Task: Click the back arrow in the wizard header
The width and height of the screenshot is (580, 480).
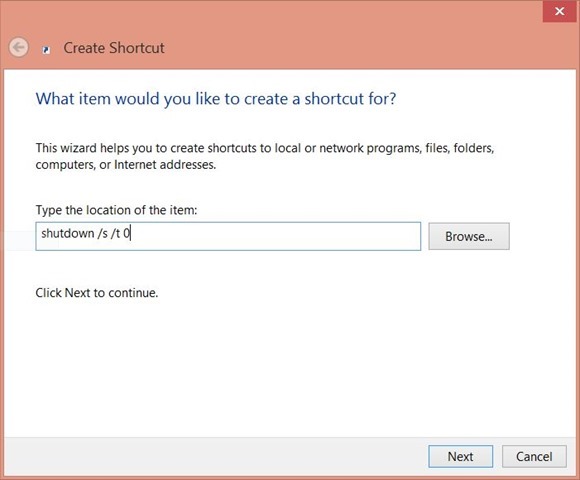Action: [x=18, y=47]
